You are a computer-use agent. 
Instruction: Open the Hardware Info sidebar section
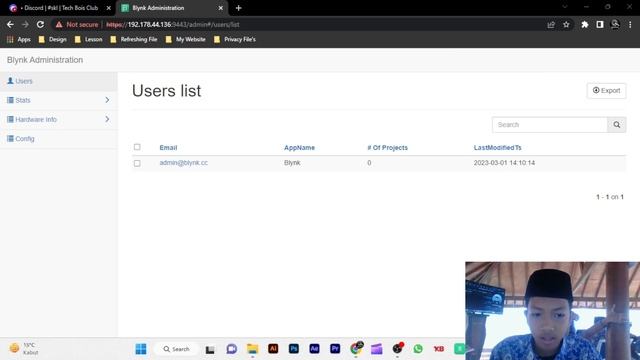(x=59, y=120)
